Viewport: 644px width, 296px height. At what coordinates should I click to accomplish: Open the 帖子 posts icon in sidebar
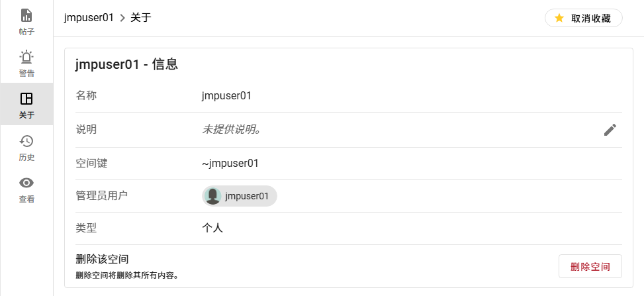coord(26,15)
